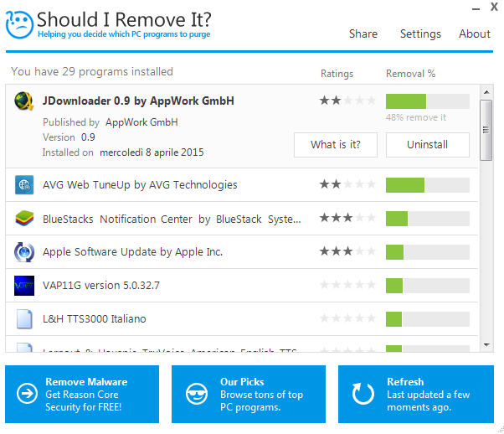Viewport: 504px width, 434px height.
Task: Click the BlueStacks three-star rating
Action: [347, 218]
